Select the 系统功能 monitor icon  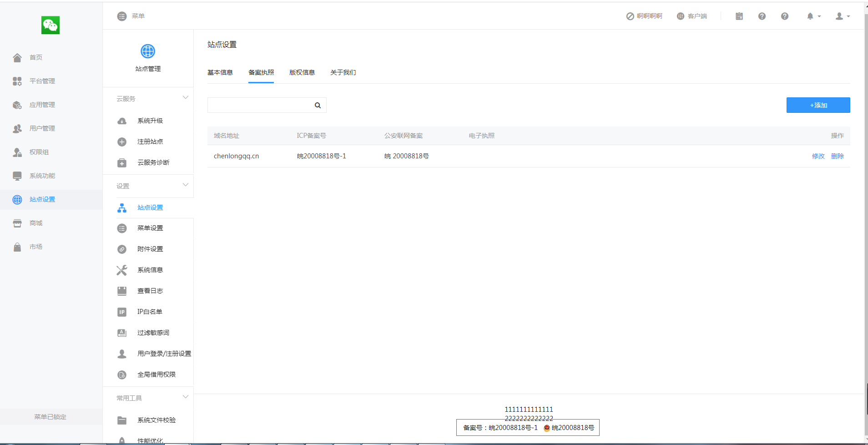17,176
